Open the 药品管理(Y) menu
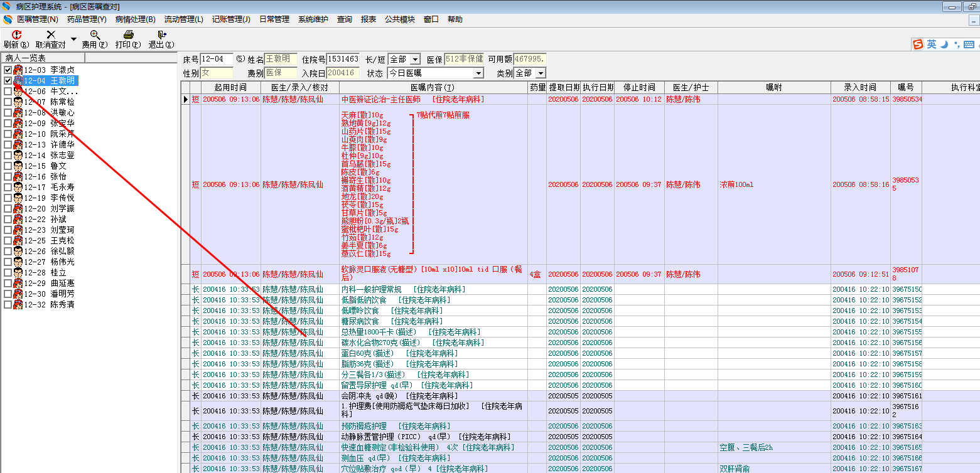 pos(87,19)
